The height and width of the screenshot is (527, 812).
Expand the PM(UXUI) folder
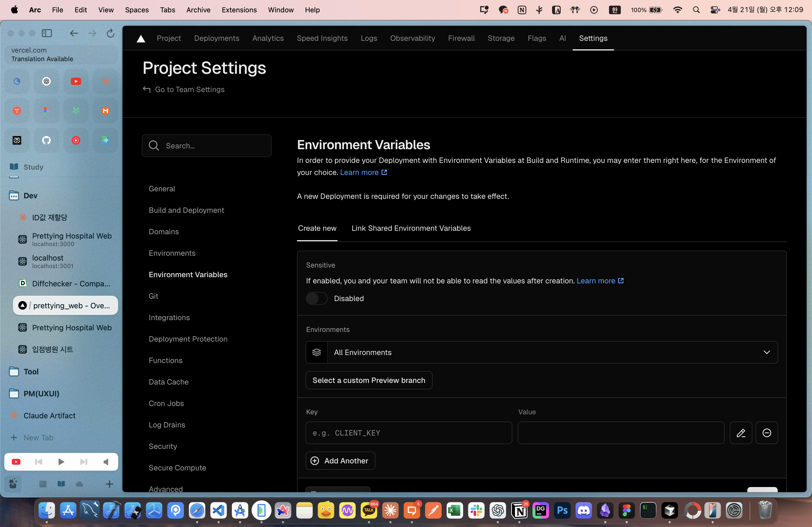coord(41,393)
